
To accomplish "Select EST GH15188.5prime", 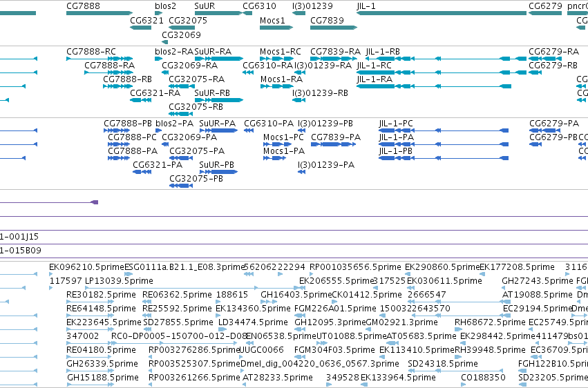I will point(90,385).
